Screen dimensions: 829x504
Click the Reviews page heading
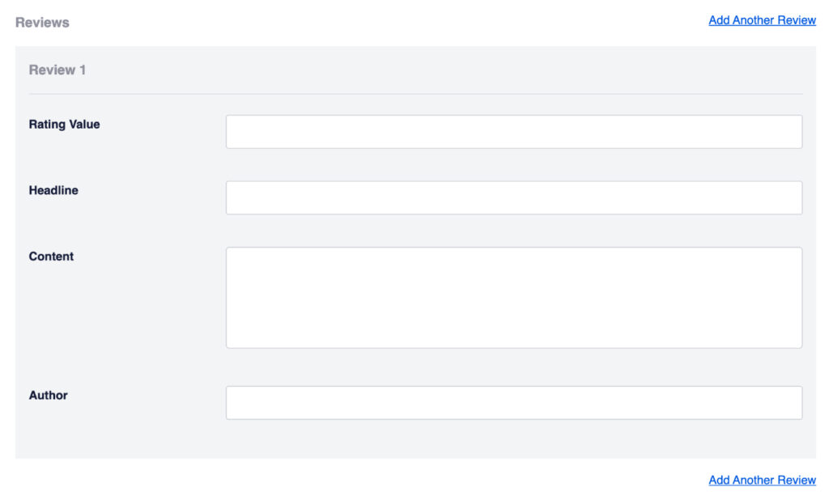(42, 22)
